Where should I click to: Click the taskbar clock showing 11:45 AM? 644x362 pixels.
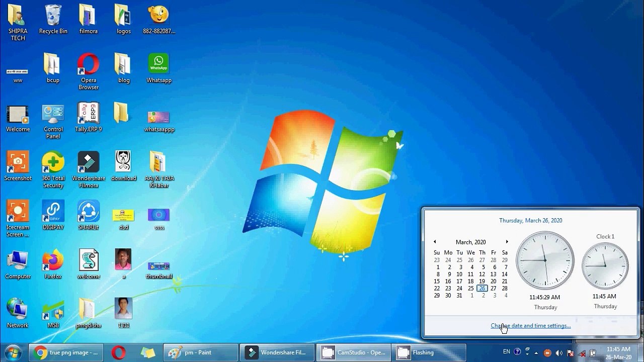tap(618, 352)
